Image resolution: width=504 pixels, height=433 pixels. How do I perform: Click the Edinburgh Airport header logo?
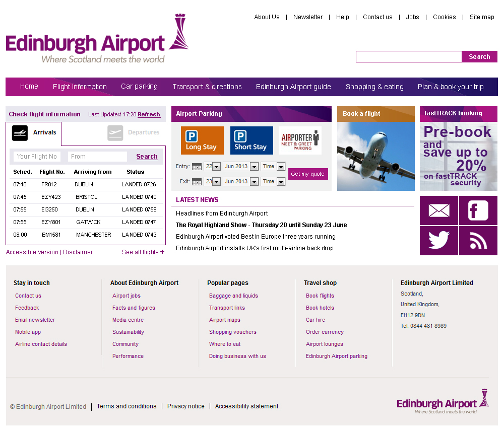click(x=97, y=39)
